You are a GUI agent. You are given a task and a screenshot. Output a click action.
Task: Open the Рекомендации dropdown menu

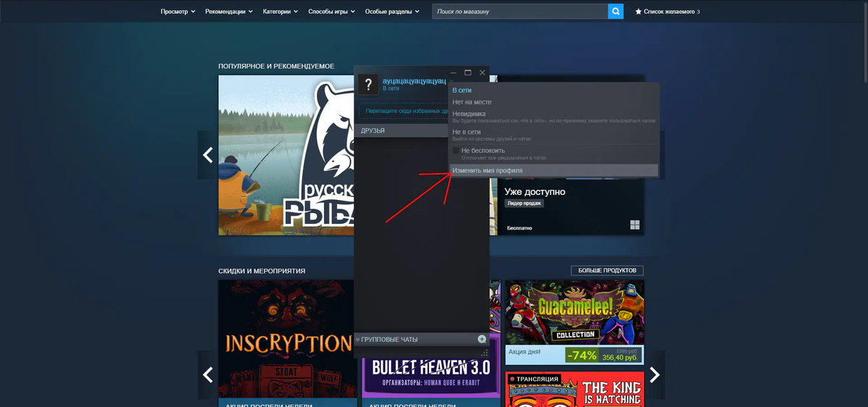coord(229,12)
